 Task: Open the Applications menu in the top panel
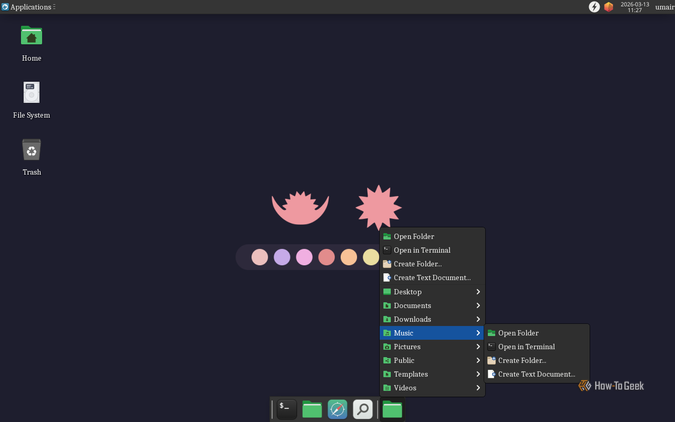click(28, 7)
